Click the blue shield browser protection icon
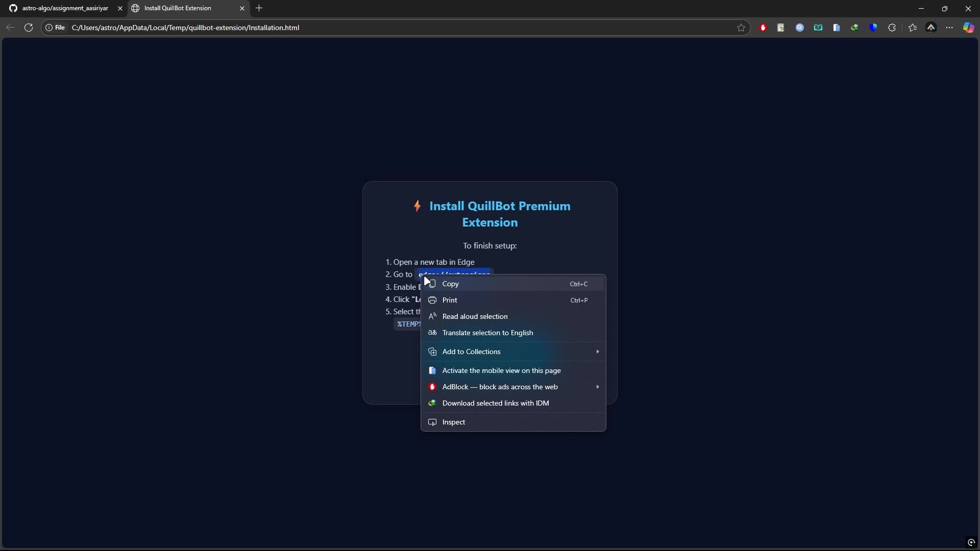Viewport: 980px width, 551px height. coord(874,28)
